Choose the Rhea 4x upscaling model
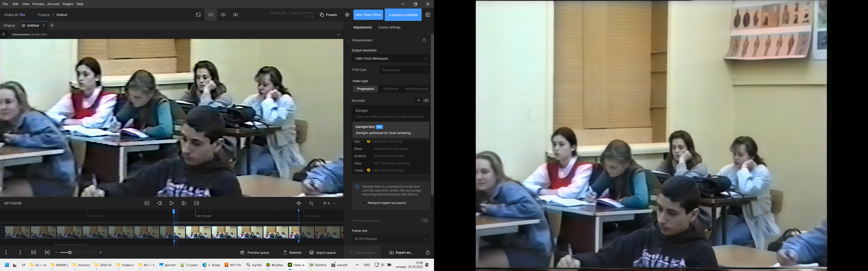 (391, 149)
